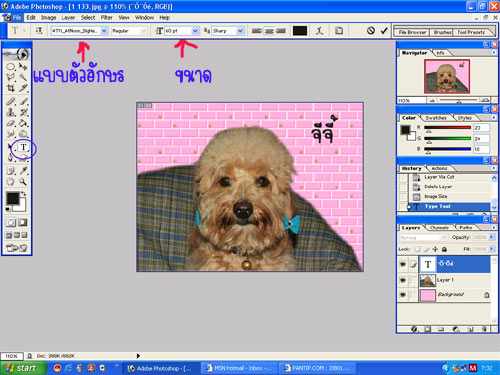This screenshot has width=500, height=375.
Task: Select the Clone Stamp tool
Action: [x=11, y=112]
